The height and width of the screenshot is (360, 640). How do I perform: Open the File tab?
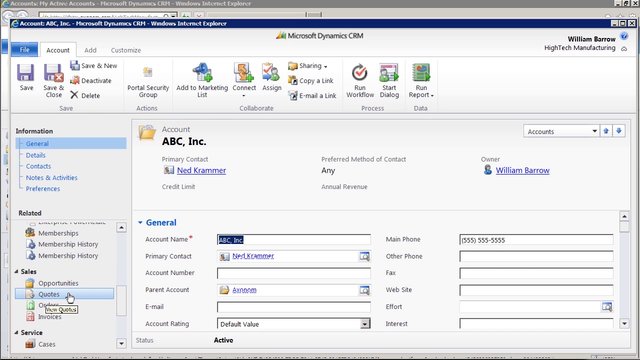tap(24, 49)
